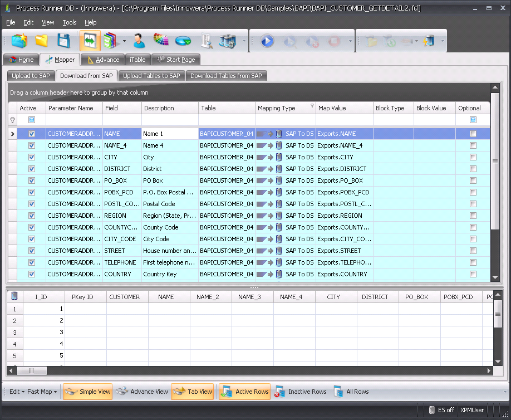
Task: Uncheck Active checkbox for TELEPHONE row
Action: (x=32, y=262)
